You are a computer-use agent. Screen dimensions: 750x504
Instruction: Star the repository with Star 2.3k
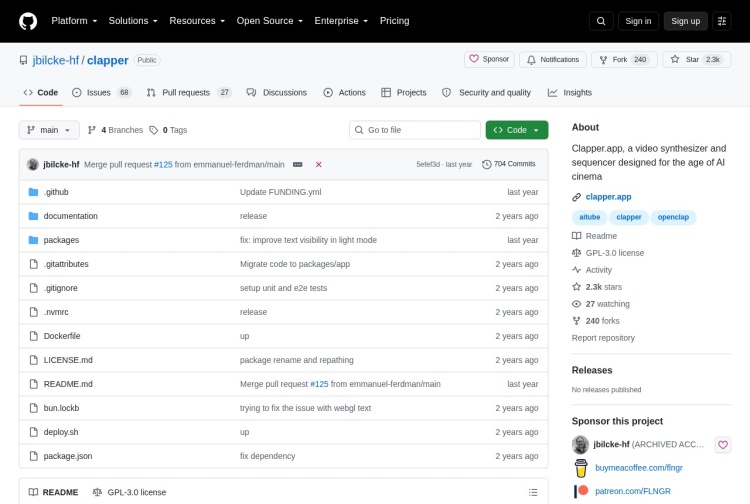[x=696, y=59]
